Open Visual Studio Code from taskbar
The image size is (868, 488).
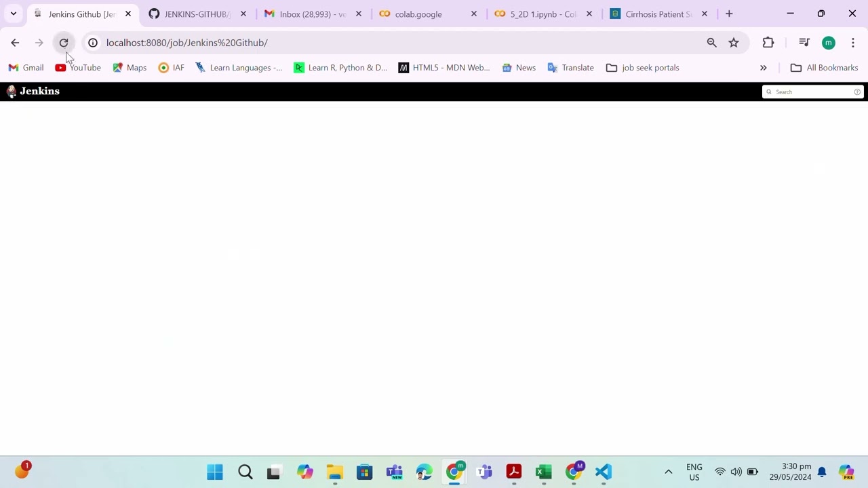tap(604, 472)
